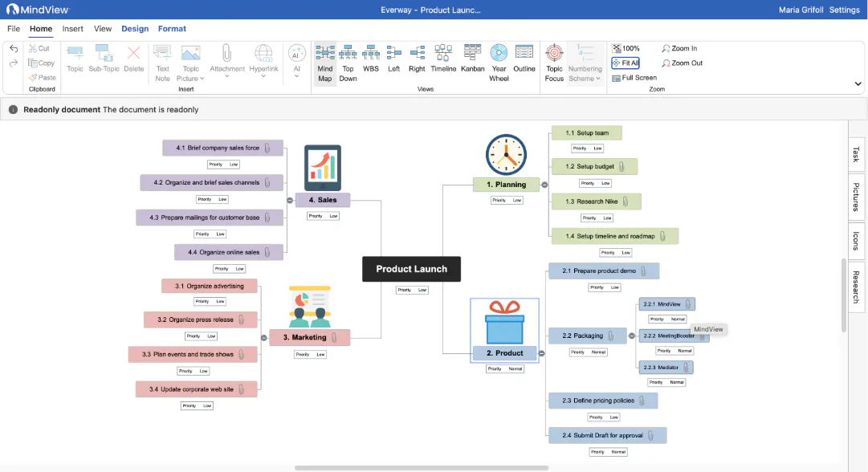
Task: Switch to Mind Map view
Action: click(325, 63)
